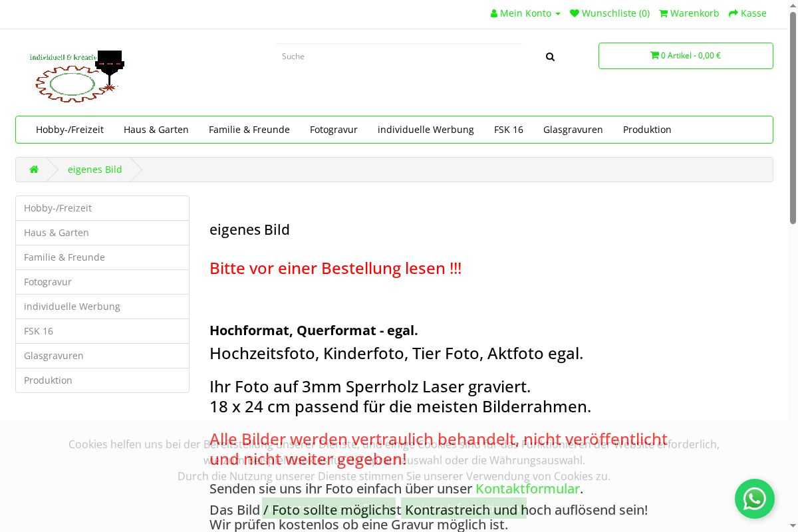Click into the Suche search field
The image size is (798, 532).
399,57
